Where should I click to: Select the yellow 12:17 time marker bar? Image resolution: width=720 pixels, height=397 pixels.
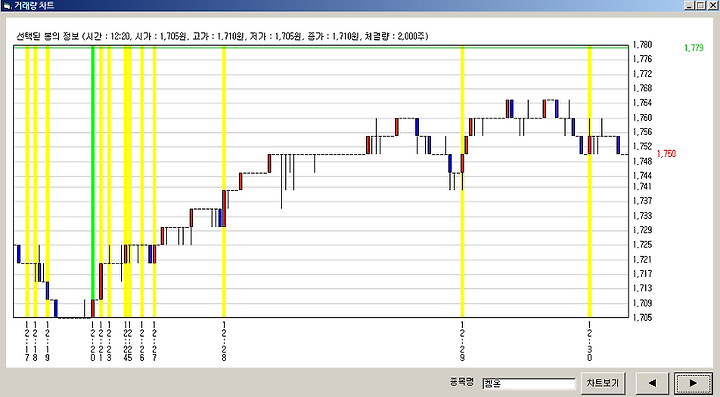coord(27,182)
